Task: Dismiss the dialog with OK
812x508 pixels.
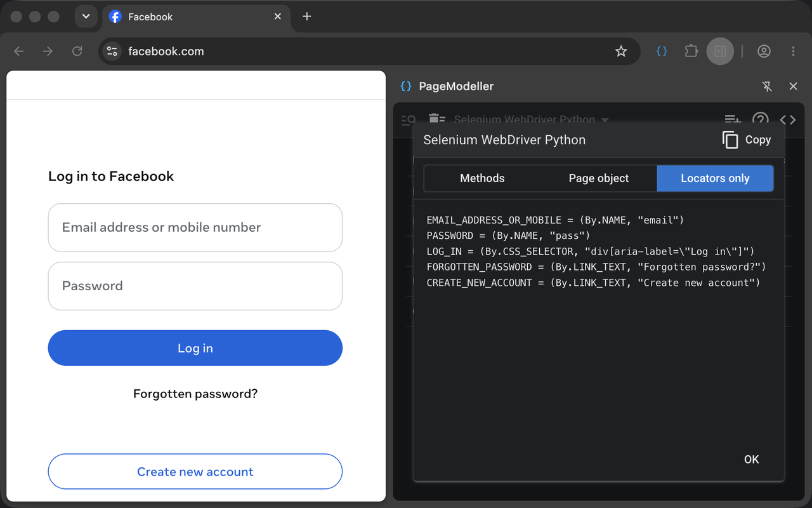Action: (x=752, y=459)
